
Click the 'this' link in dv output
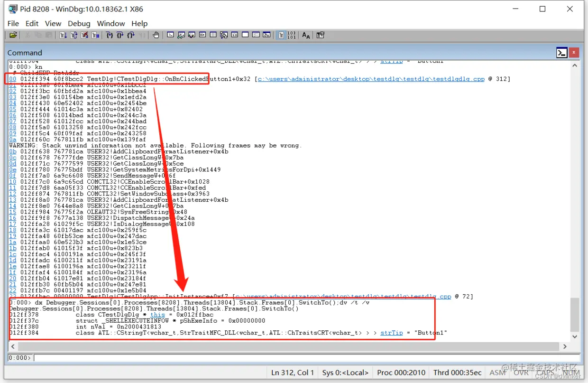[157, 315]
